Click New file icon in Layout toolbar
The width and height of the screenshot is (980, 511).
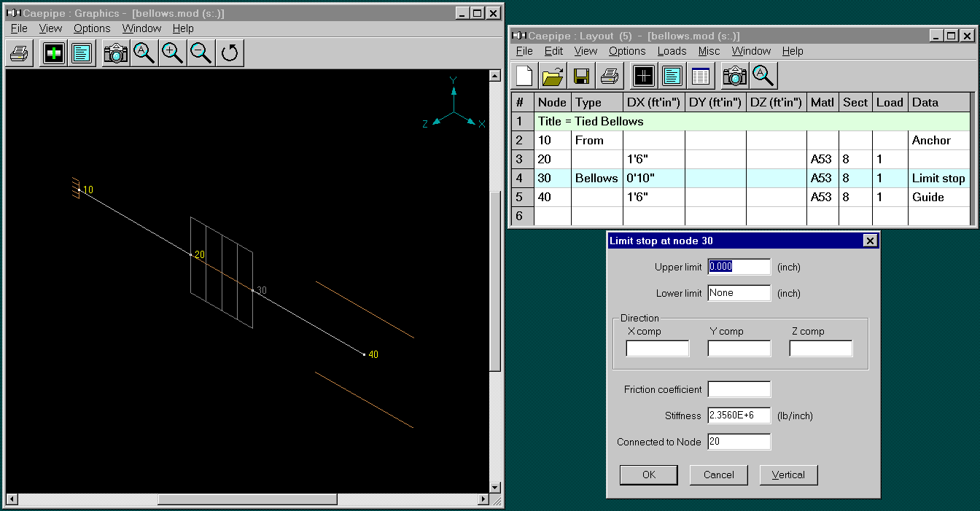525,75
